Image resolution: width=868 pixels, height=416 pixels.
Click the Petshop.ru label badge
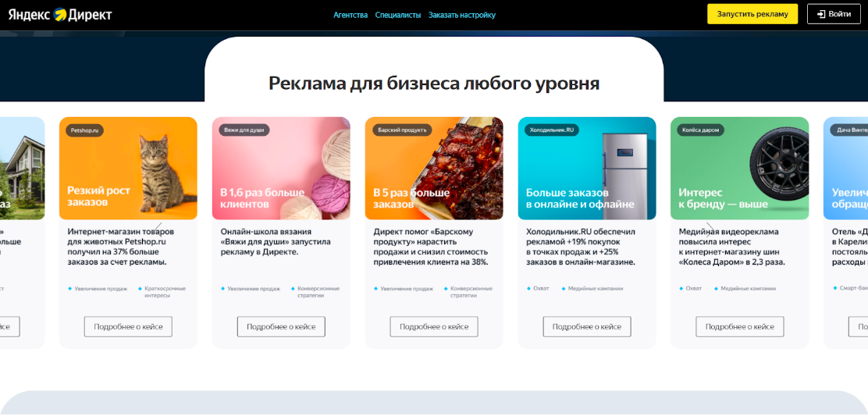coord(85,130)
